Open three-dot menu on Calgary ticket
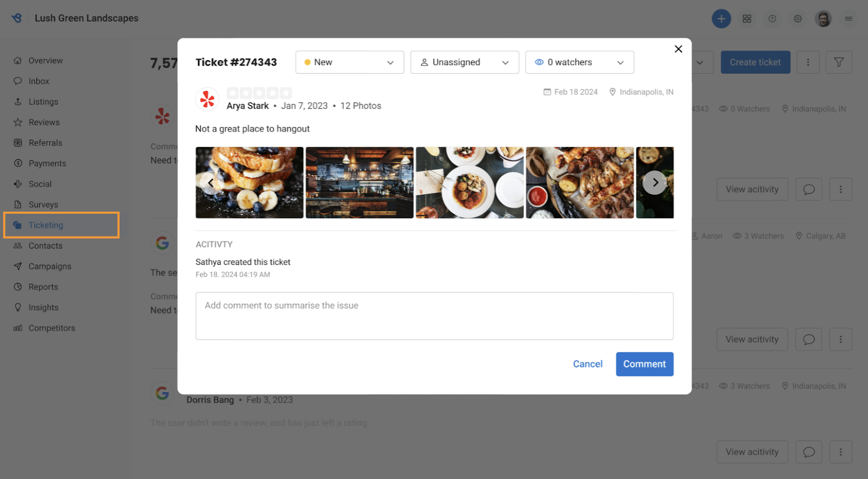The height and width of the screenshot is (479, 868). click(x=841, y=340)
